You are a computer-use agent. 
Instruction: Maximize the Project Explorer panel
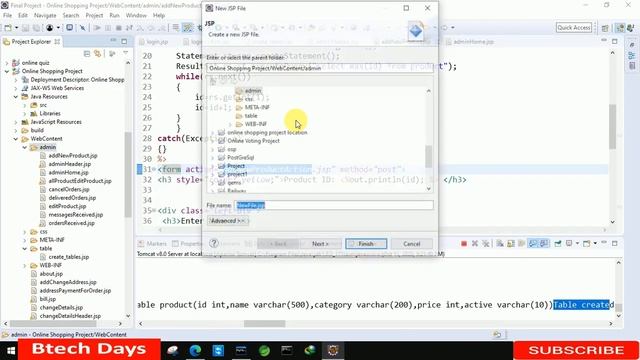click(124, 41)
